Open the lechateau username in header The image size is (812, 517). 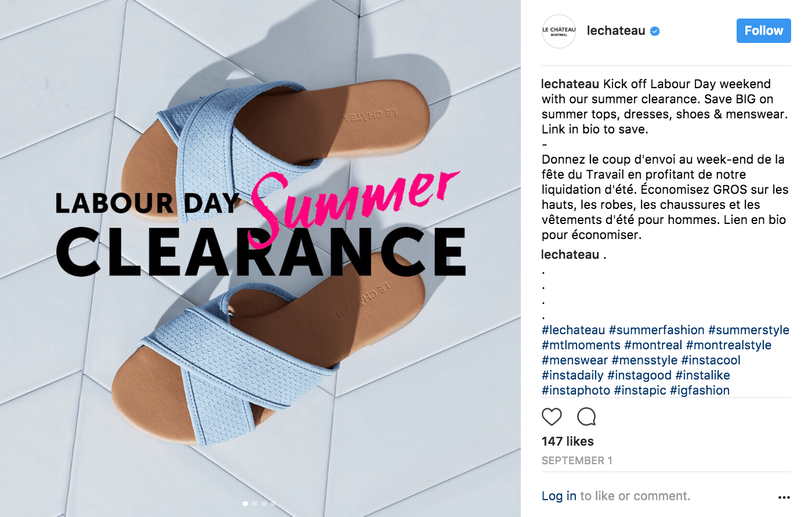click(616, 31)
